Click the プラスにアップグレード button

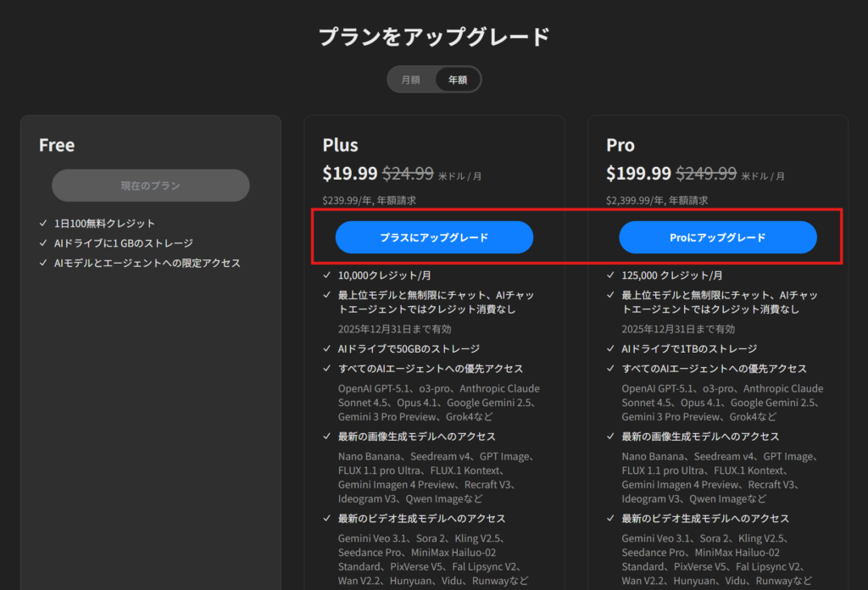click(434, 237)
